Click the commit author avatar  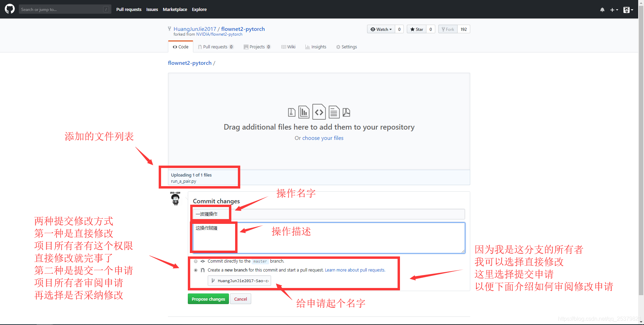[x=175, y=198]
